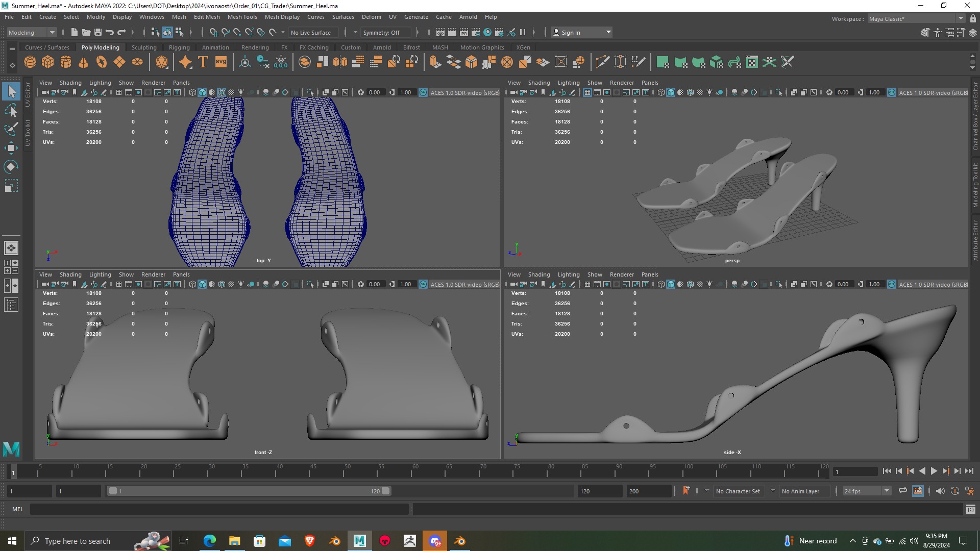
Task: Click the MEL script language button
Action: point(17,509)
